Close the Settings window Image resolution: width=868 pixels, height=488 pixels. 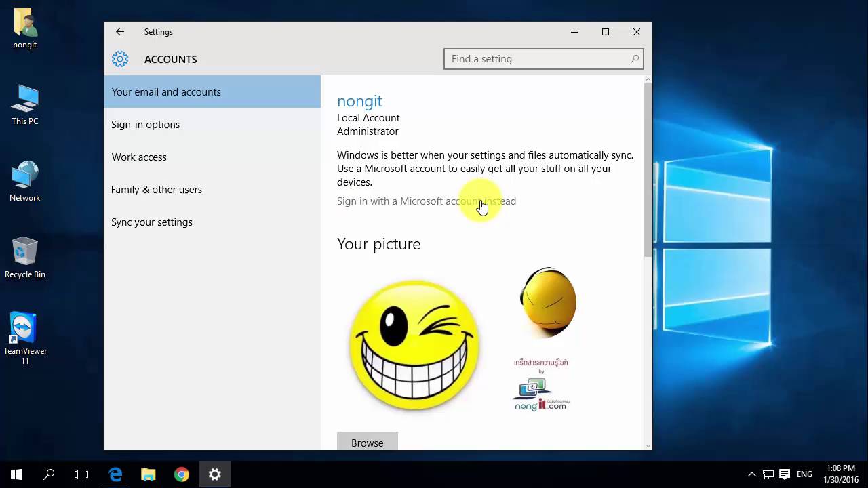(x=637, y=32)
